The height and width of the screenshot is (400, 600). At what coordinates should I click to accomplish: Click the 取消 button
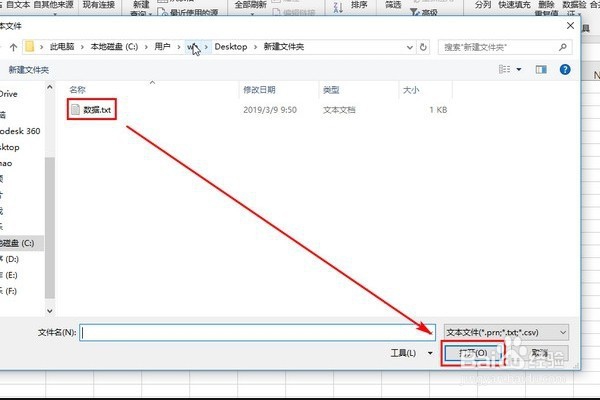540,353
